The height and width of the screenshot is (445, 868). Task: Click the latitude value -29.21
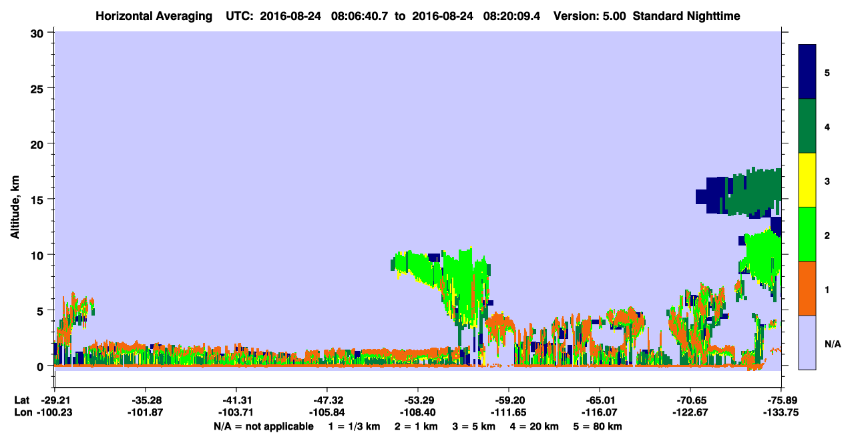[54, 400]
